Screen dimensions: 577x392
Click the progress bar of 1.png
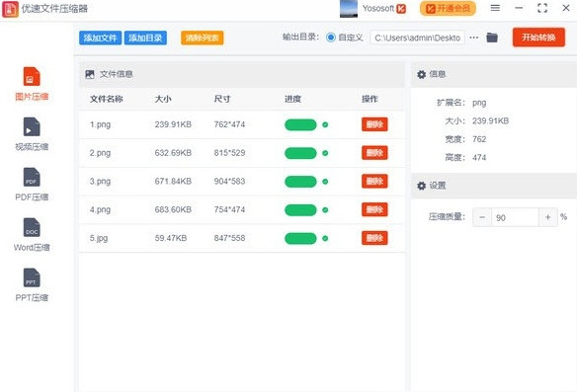pyautogui.click(x=300, y=124)
